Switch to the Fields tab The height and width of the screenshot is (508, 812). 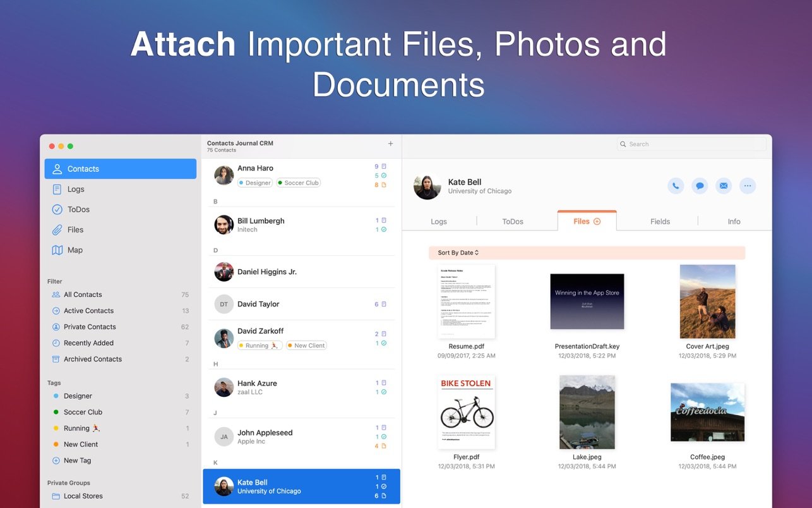point(660,222)
